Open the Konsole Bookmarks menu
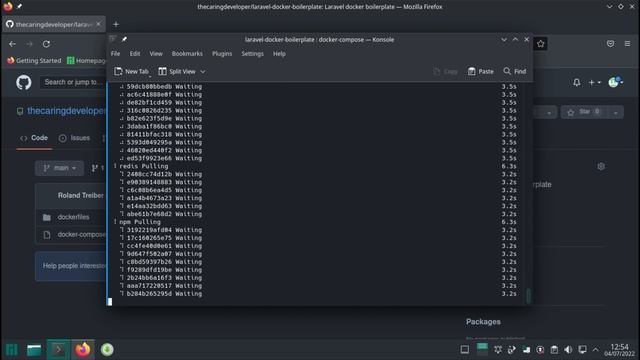The width and height of the screenshot is (640, 360). point(187,54)
